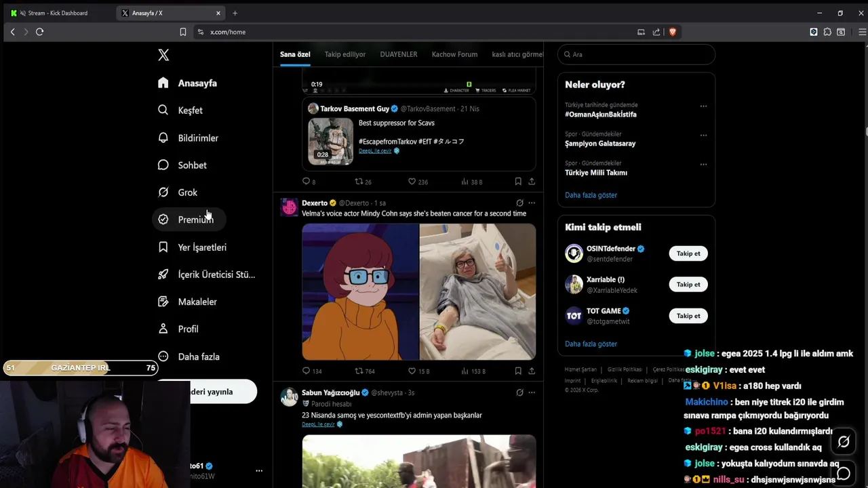Viewport: 868px width, 488px height.
Task: Play Tarkov Basement Guy video thumbnail
Action: coord(331,141)
